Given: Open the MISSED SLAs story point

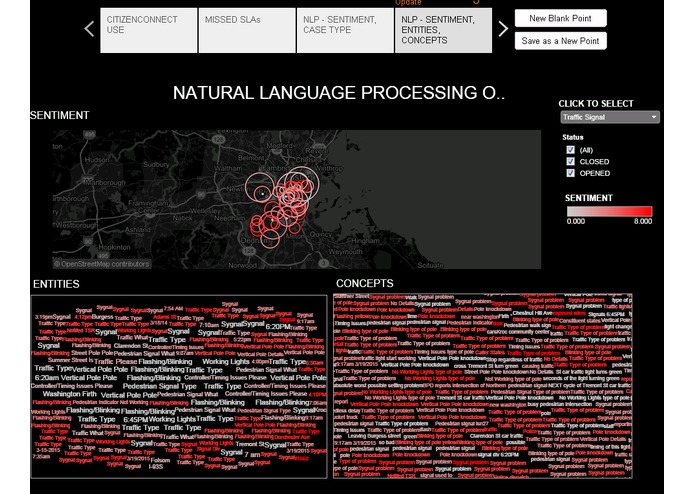Looking at the screenshot, I should click(x=247, y=31).
